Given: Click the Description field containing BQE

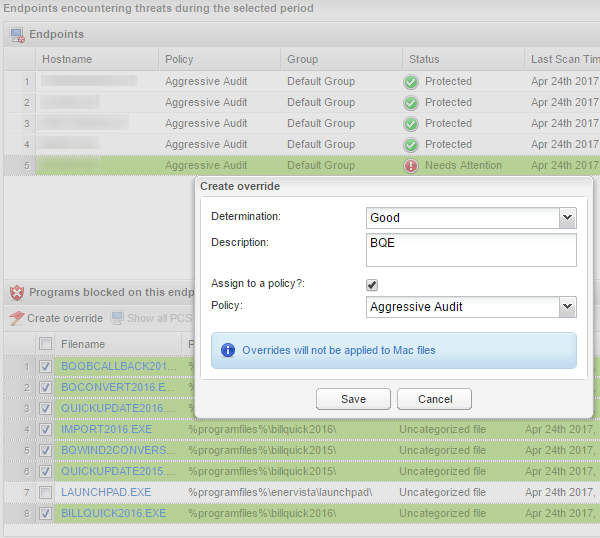Looking at the screenshot, I should (x=471, y=250).
